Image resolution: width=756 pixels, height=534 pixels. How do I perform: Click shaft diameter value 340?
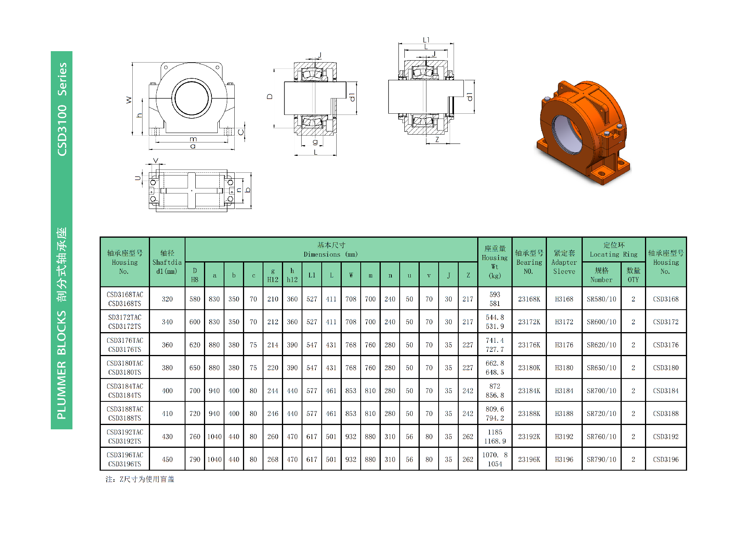[167, 322]
